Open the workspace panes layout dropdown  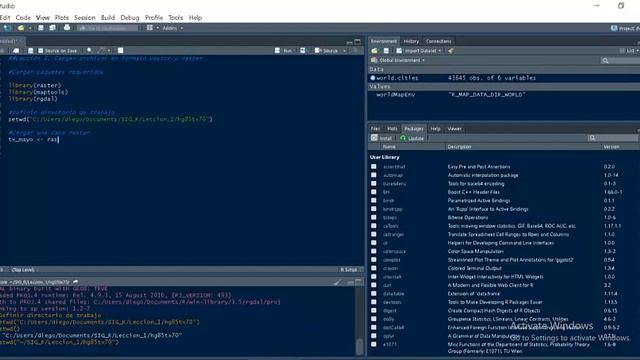click(x=152, y=28)
